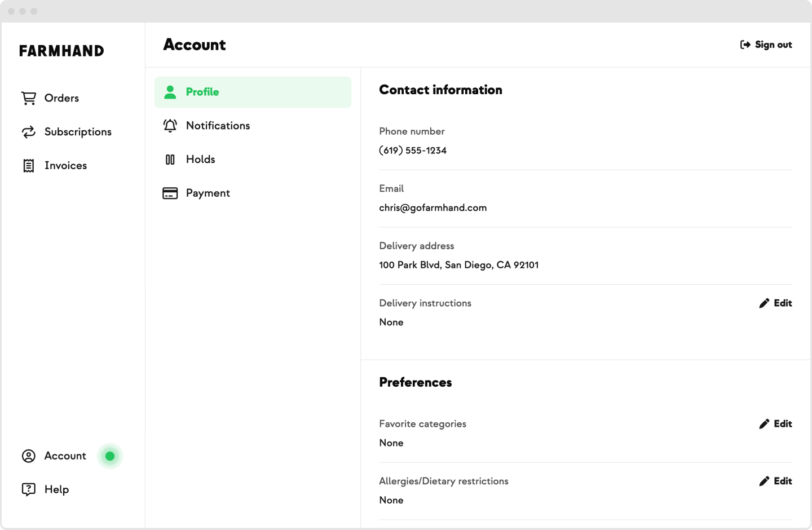Click email chris@gofarmhand.com
Viewport: 812px width, 530px height.
click(433, 208)
